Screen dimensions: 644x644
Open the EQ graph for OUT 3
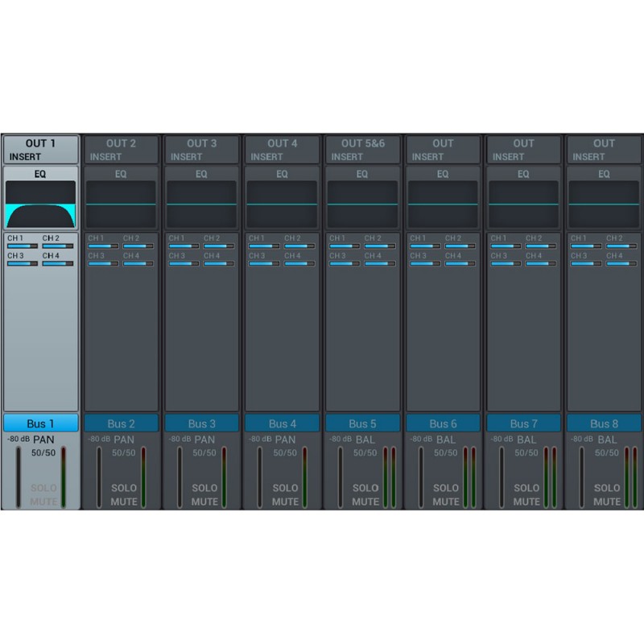tap(201, 204)
